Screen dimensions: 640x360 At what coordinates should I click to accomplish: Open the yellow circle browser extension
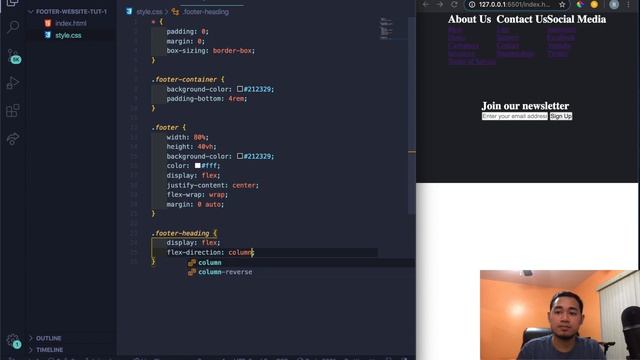click(594, 4)
